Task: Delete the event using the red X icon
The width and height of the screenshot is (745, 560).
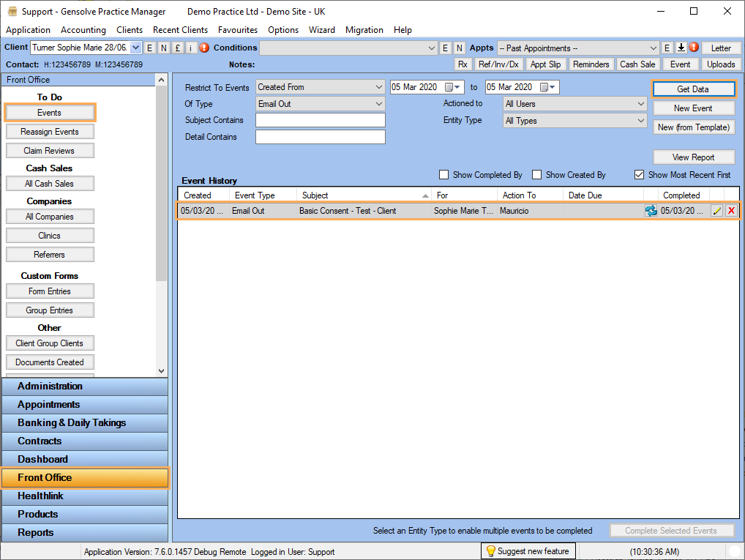Action: click(x=731, y=210)
